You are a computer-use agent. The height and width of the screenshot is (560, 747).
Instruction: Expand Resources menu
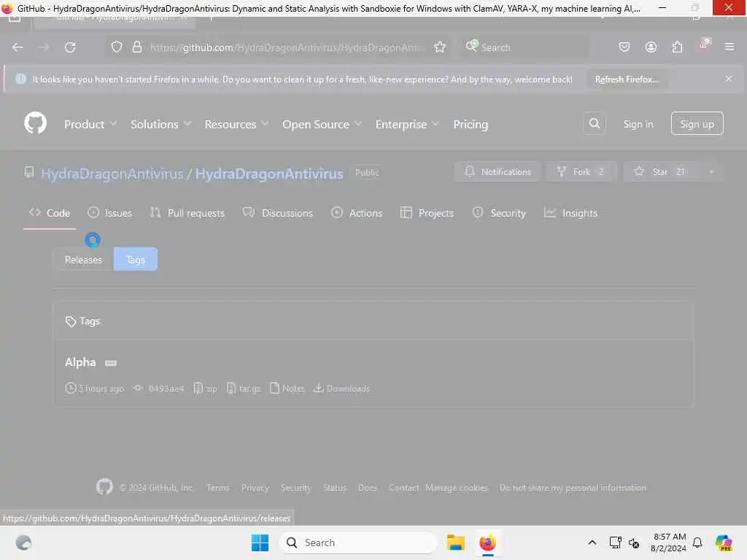pos(237,124)
